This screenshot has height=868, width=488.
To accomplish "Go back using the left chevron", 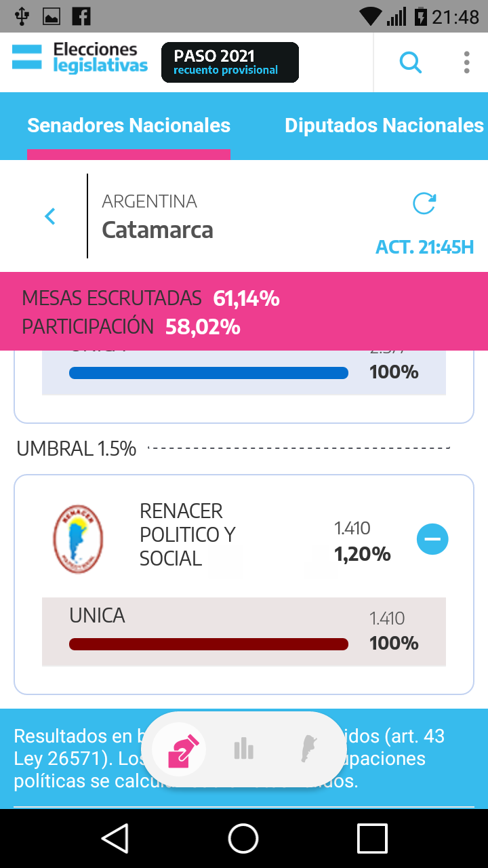I will (49, 216).
